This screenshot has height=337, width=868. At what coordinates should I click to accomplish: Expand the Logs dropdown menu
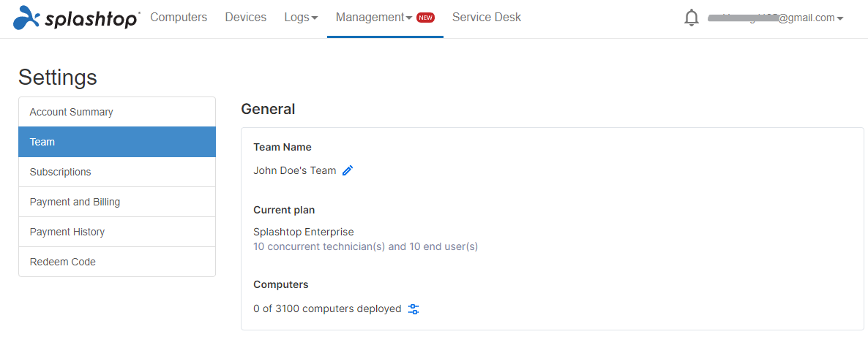click(x=301, y=18)
